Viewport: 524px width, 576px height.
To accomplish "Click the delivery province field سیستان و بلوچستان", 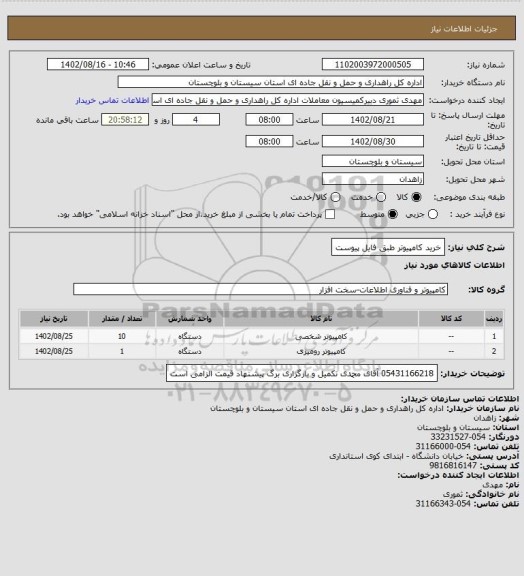I will click(373, 161).
